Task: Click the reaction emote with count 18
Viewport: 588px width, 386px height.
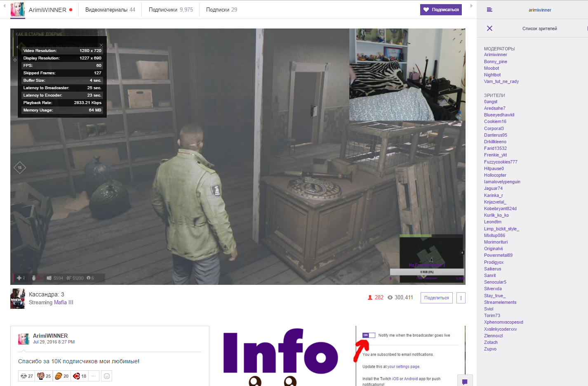Action: [79, 376]
